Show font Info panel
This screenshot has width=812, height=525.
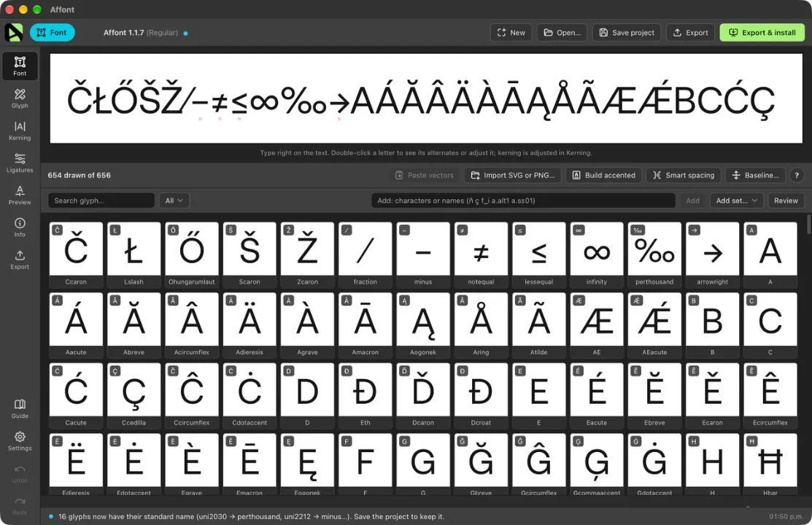tap(20, 227)
